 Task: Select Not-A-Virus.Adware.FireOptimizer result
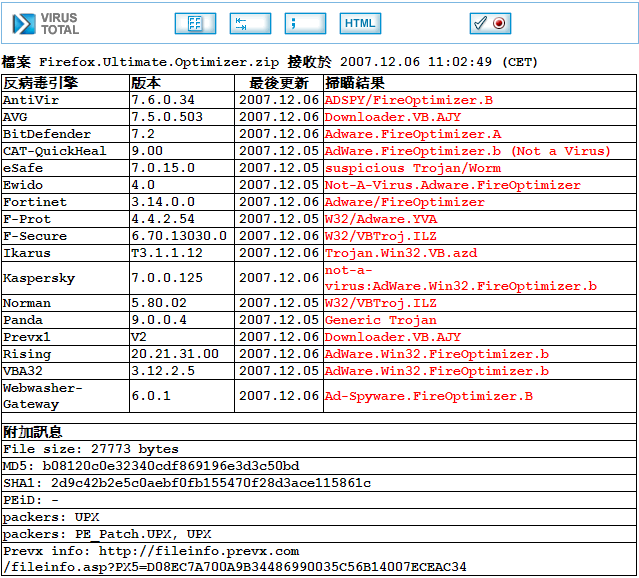(x=453, y=185)
